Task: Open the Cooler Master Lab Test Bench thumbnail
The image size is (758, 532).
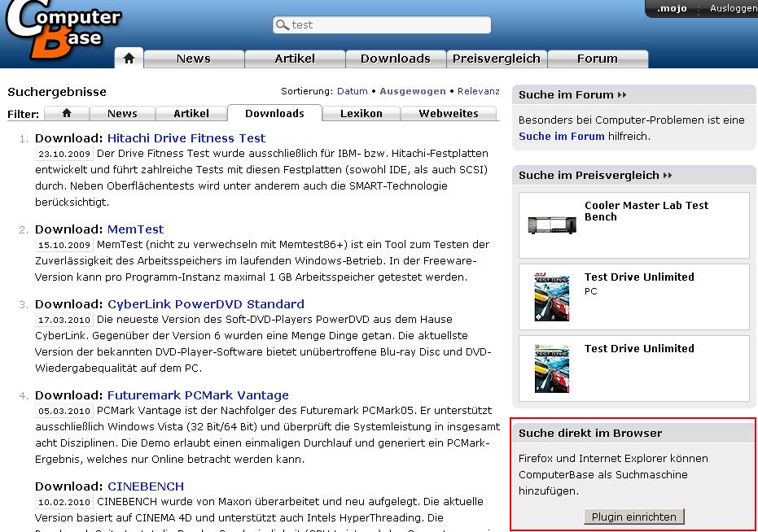Action: tap(552, 225)
